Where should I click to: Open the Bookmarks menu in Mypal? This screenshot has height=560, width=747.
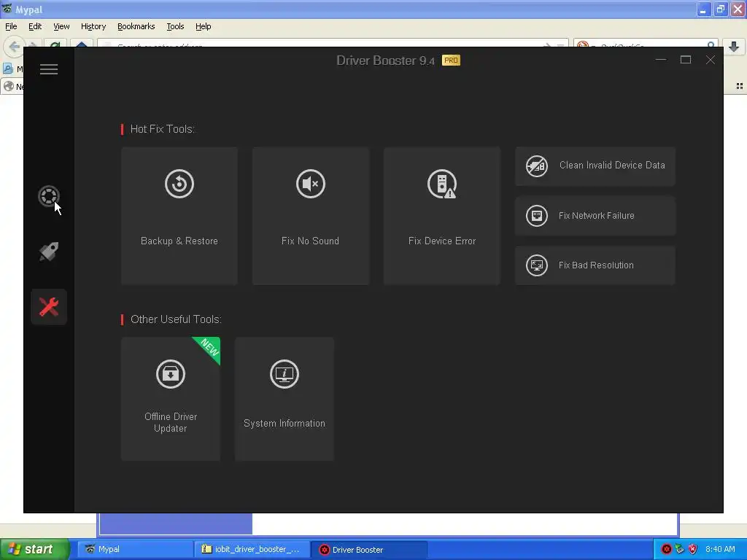tap(136, 27)
